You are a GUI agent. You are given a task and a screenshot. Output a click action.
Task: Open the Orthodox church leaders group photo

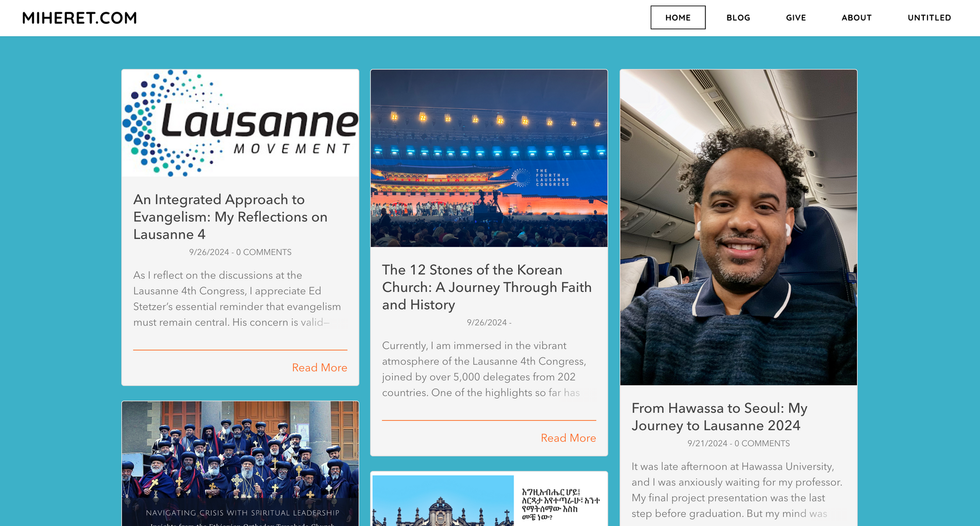(240, 463)
